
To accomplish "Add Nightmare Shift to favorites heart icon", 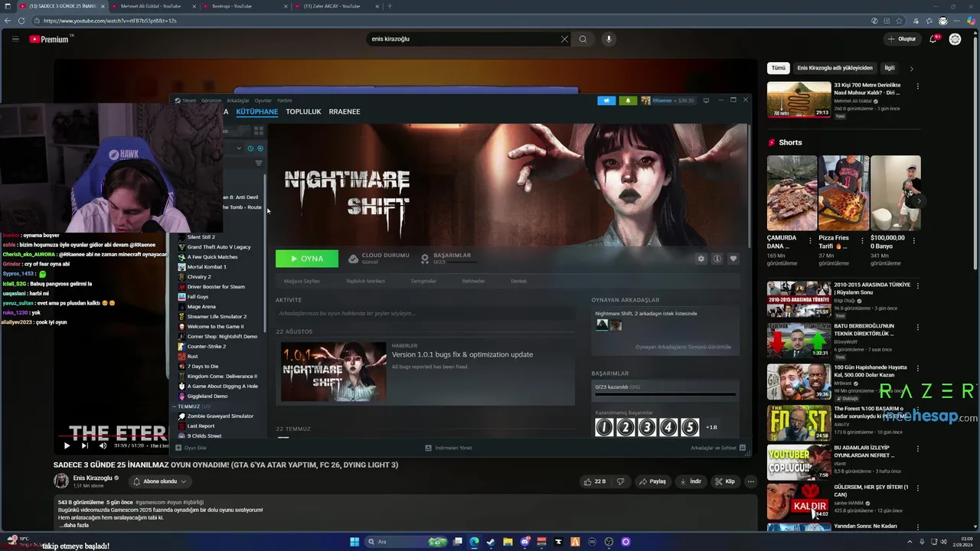I will 733,259.
